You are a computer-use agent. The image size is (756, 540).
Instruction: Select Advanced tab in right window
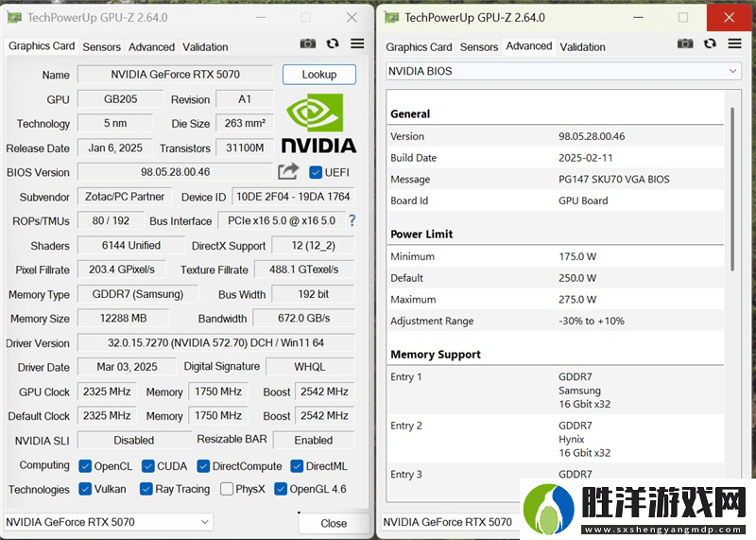pyautogui.click(x=529, y=46)
